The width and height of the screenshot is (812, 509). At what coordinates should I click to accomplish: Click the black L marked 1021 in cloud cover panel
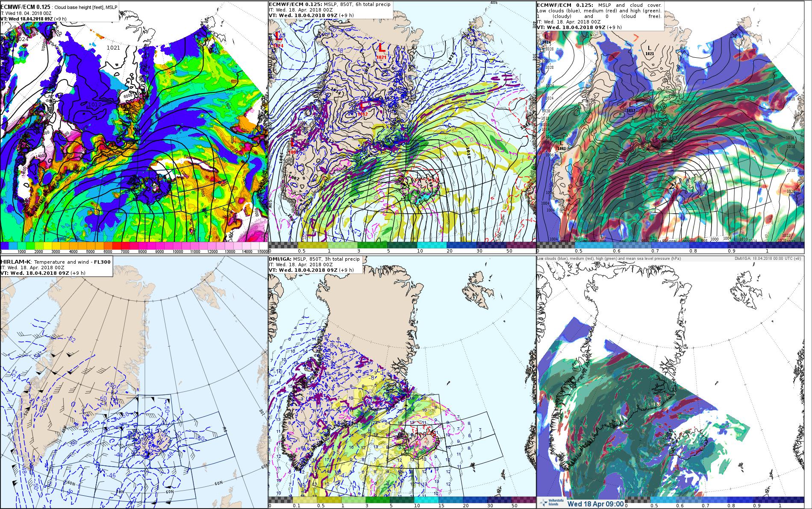coord(650,48)
